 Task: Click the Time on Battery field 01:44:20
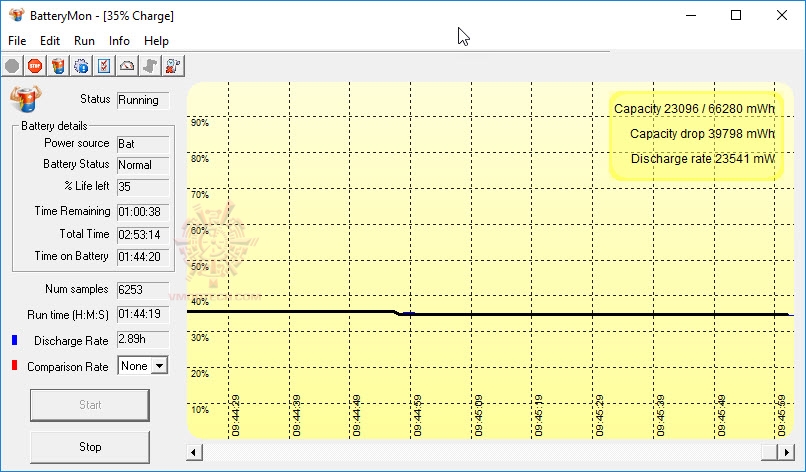pos(143,257)
